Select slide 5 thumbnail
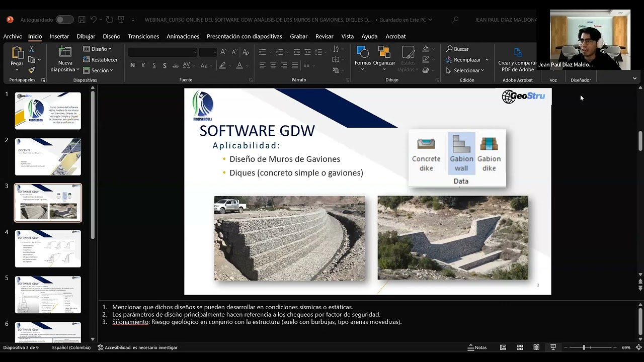644x362 pixels. (x=48, y=295)
